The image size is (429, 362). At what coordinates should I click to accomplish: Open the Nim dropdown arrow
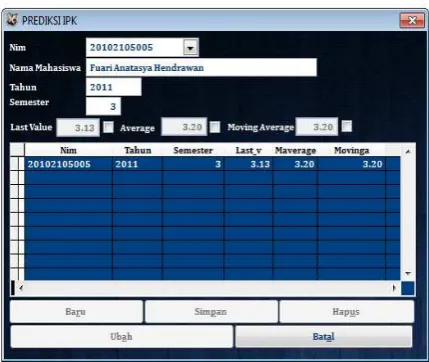click(190, 47)
